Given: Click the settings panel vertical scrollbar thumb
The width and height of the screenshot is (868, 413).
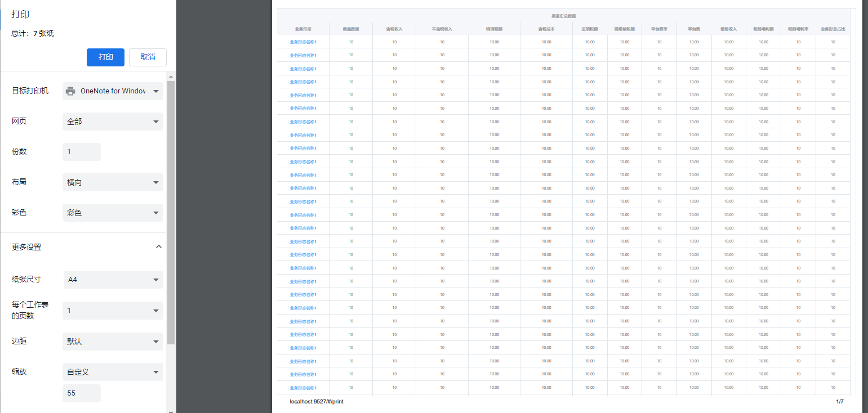Looking at the screenshot, I should tap(171, 213).
